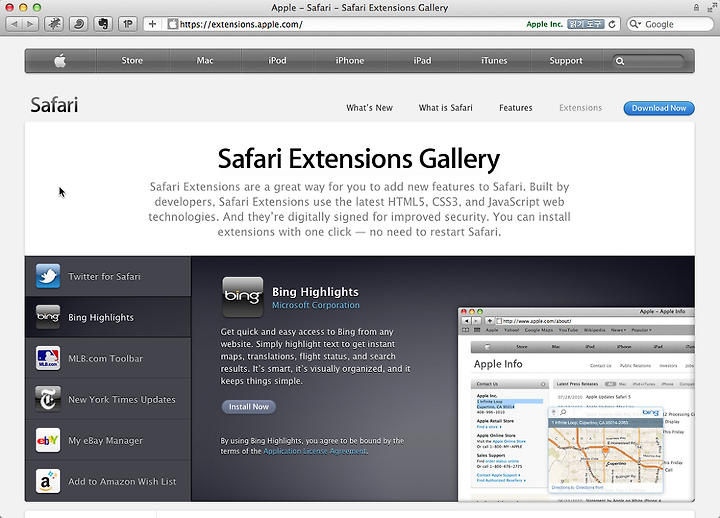Click the magnifier in Apple site search
This screenshot has width=720, height=518.
pos(620,61)
